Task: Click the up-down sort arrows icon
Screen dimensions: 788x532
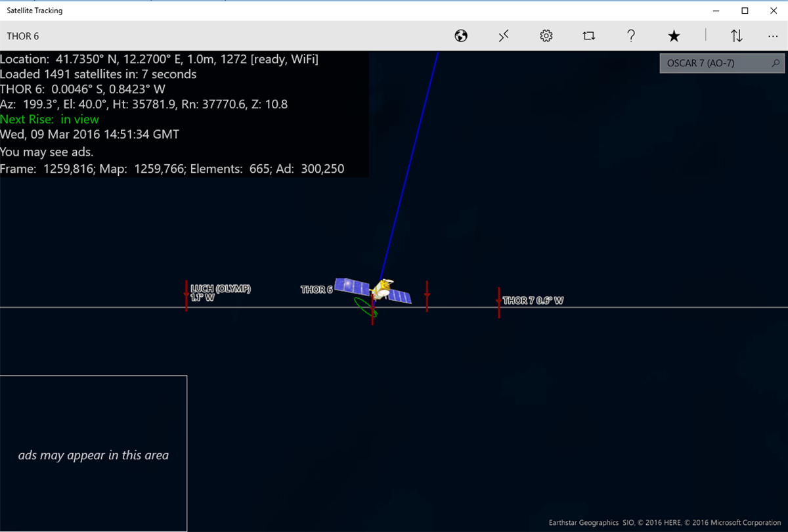Action: [737, 36]
